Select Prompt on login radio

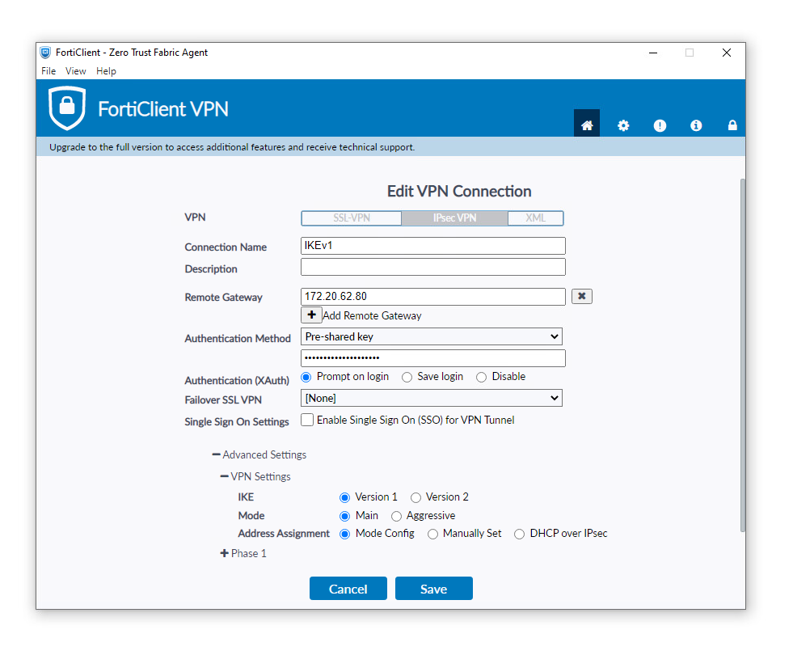pos(306,377)
